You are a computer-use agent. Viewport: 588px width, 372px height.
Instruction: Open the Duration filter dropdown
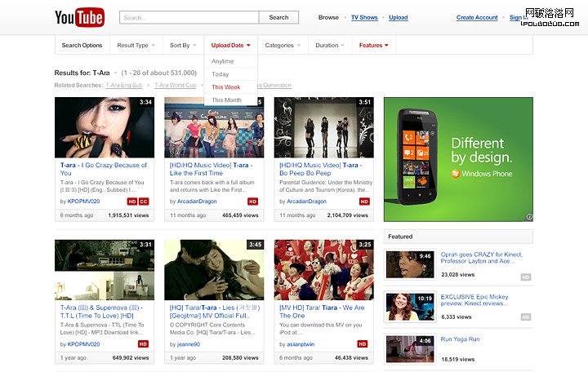coord(330,46)
